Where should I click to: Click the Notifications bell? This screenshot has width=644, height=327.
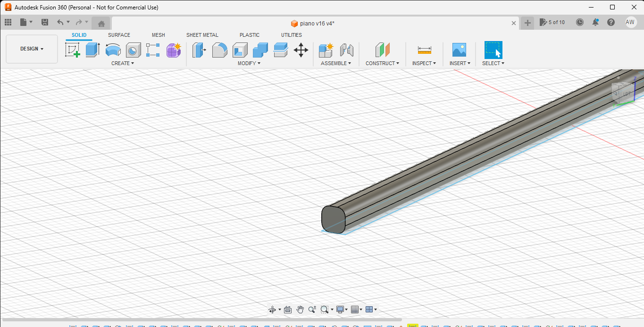pyautogui.click(x=595, y=22)
